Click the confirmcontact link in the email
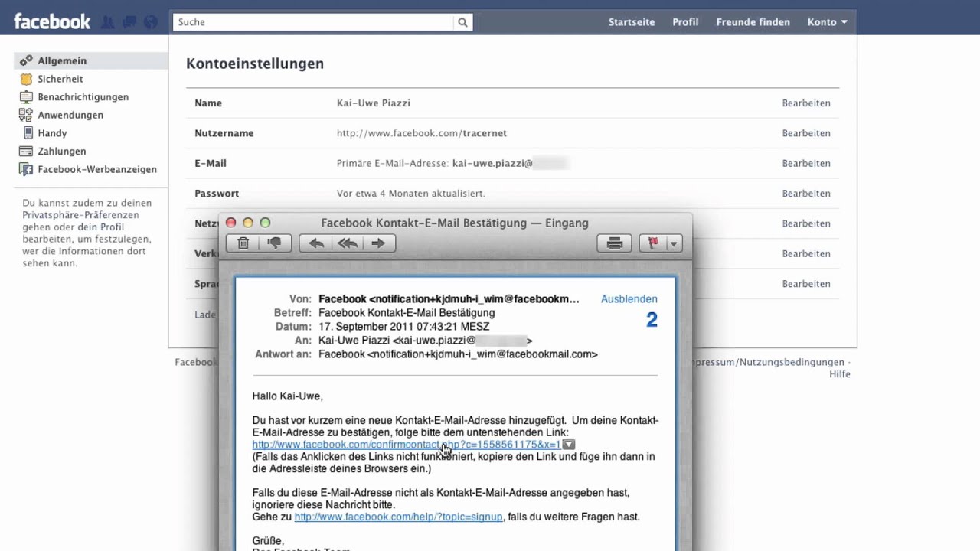The image size is (980, 551). (407, 445)
